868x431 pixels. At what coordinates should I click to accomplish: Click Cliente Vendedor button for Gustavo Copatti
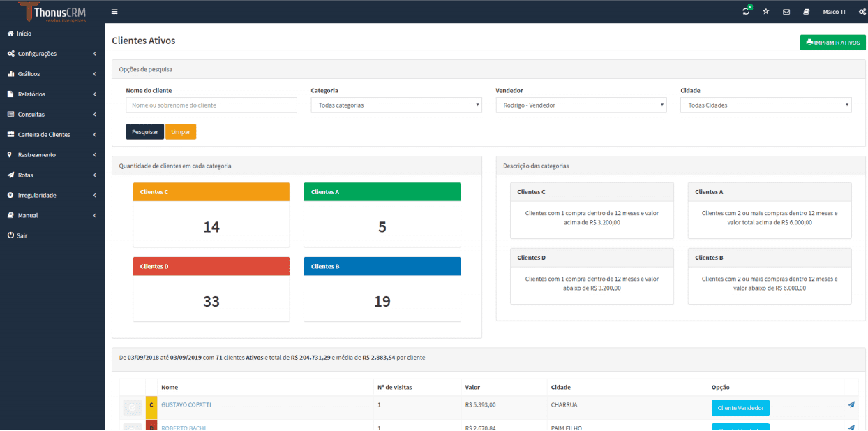pos(740,408)
